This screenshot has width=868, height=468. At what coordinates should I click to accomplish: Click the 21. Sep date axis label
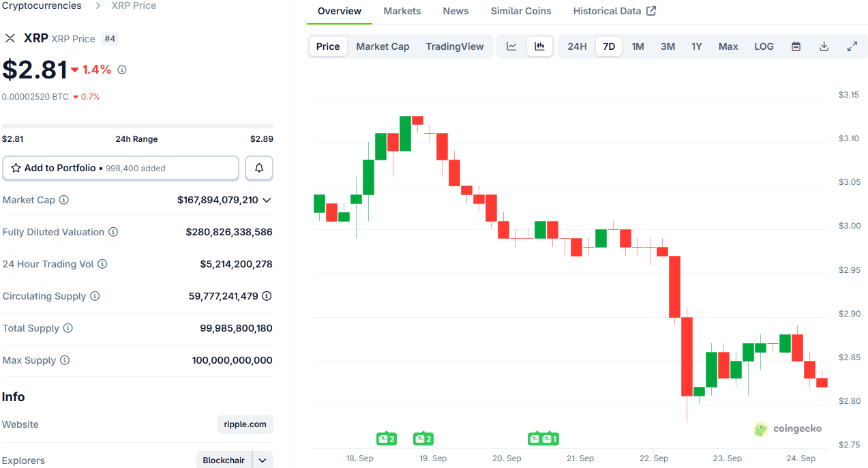click(580, 458)
